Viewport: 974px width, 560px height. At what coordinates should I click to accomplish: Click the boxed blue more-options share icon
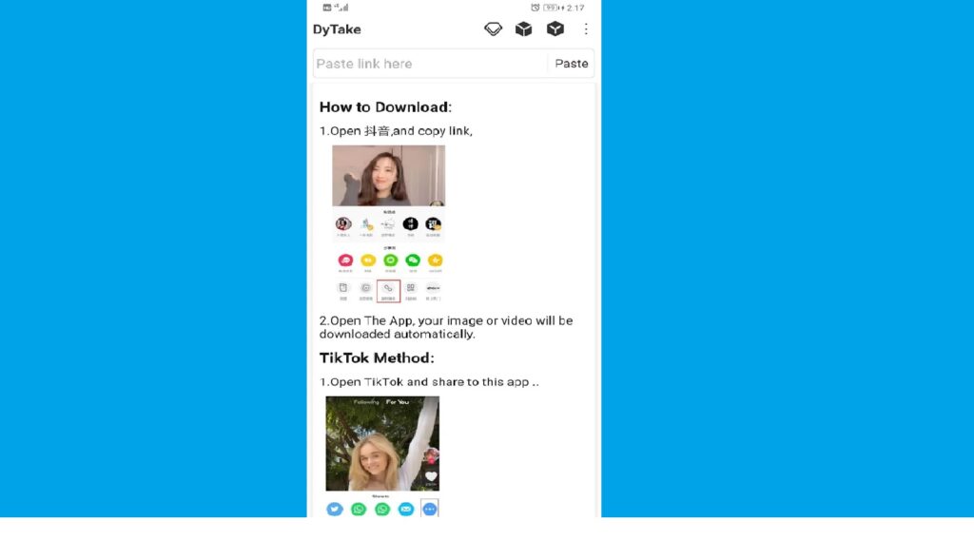click(430, 510)
